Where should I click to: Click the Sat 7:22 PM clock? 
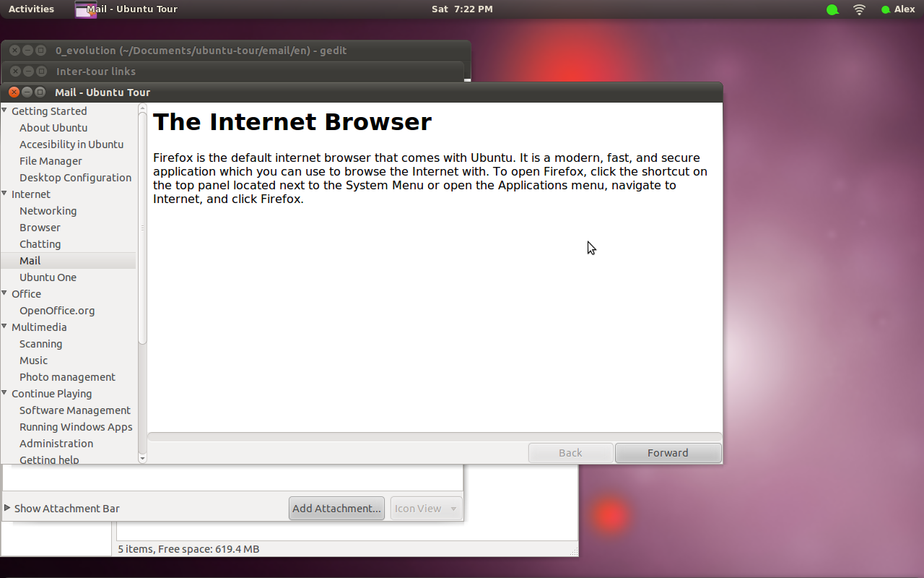pyautogui.click(x=462, y=9)
